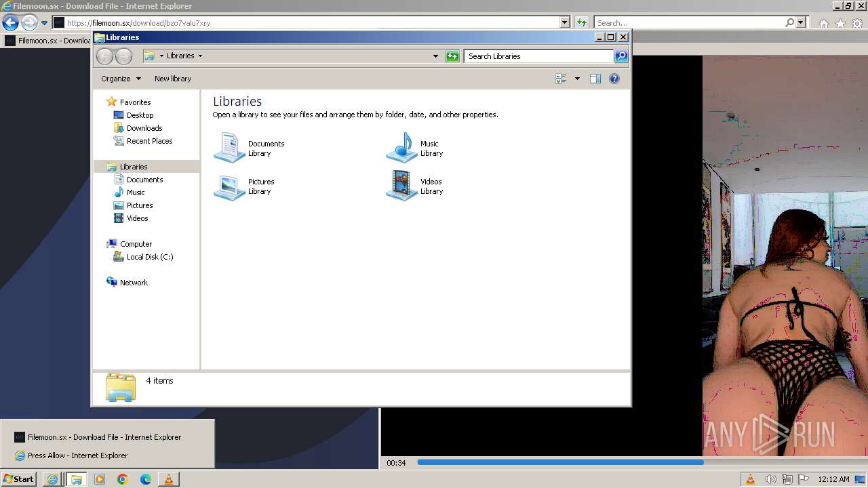Click IE Home icon
The image size is (868, 488).
point(823,24)
